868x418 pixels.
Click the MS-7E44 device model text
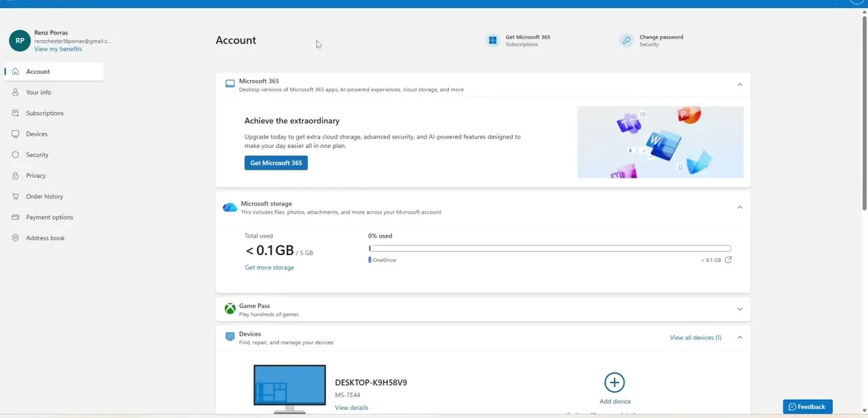pyautogui.click(x=347, y=395)
